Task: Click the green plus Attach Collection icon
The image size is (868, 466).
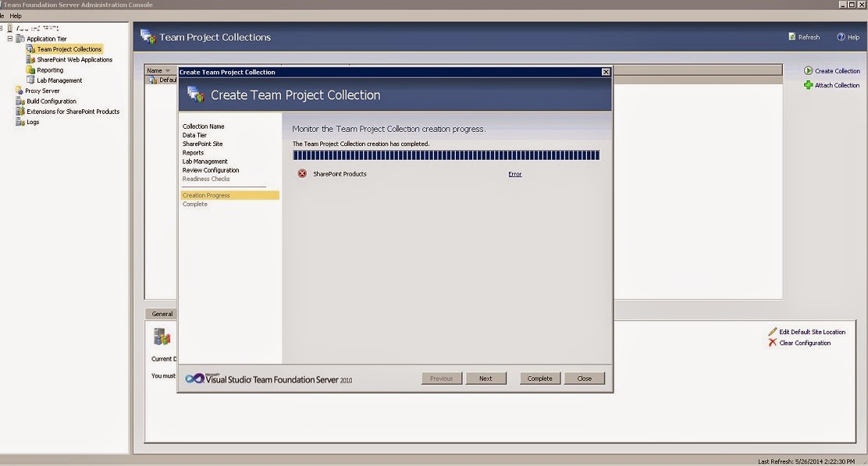Action: (808, 85)
